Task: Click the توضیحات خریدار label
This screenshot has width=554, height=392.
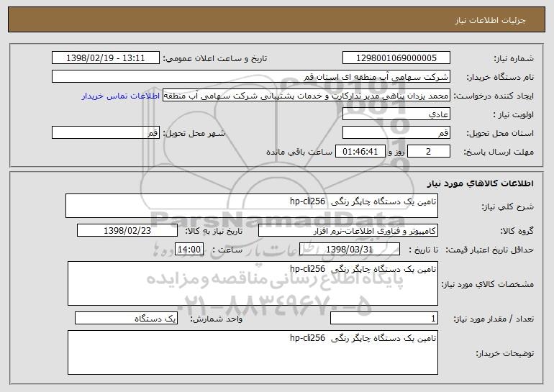Action: click(x=505, y=353)
